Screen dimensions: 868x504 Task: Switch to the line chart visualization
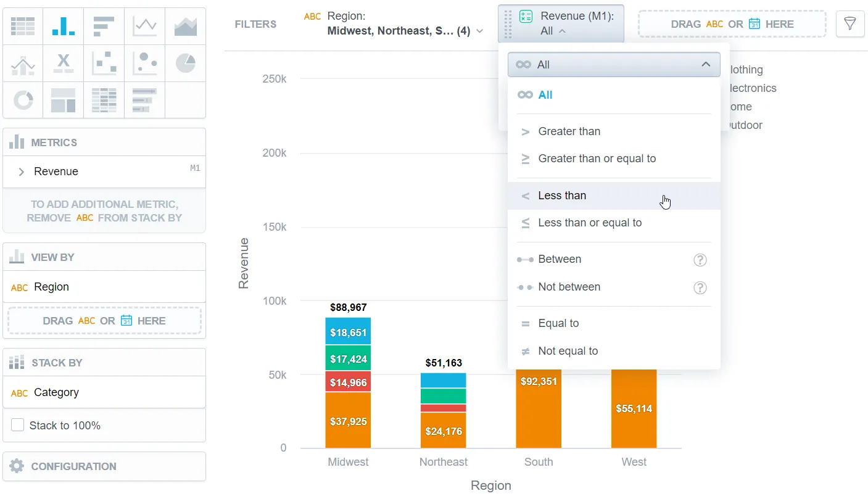144,25
